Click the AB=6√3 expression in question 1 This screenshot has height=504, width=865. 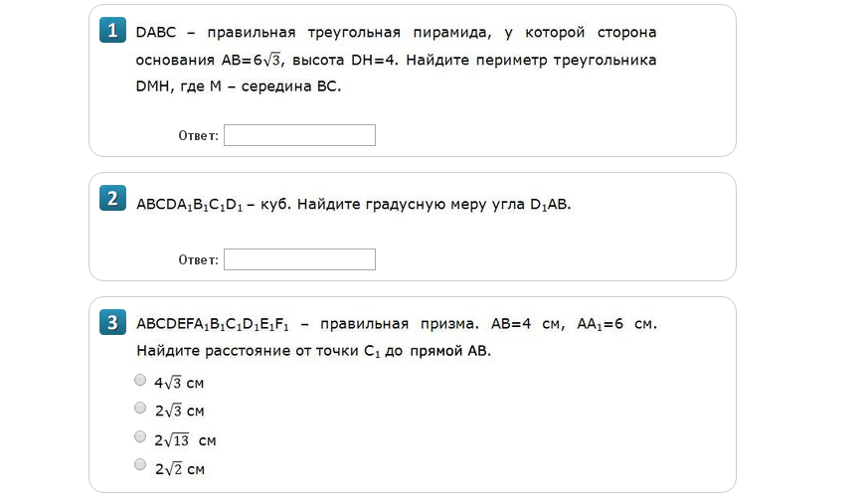click(252, 60)
